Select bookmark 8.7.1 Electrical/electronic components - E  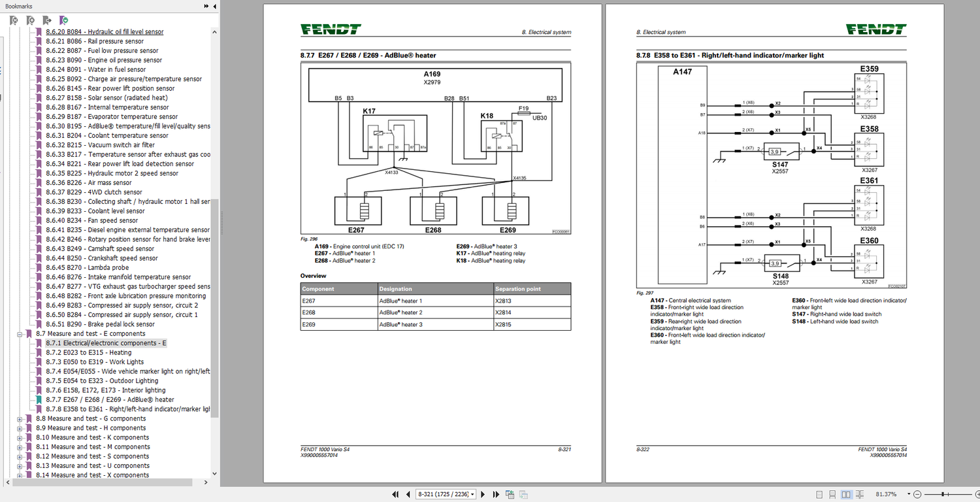[x=106, y=343]
